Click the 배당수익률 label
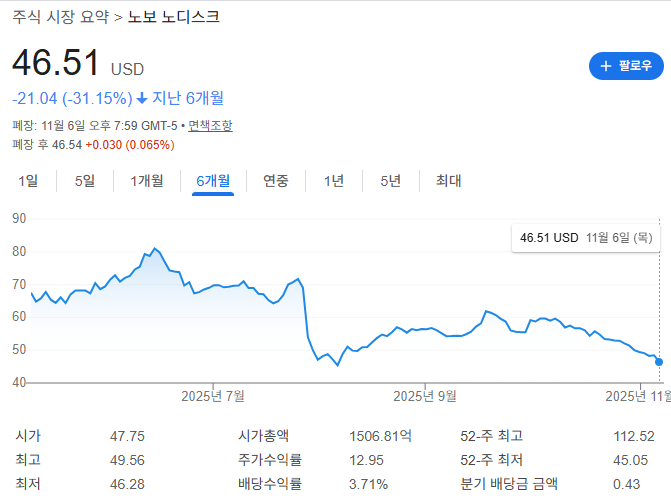671x503 pixels. tap(269, 484)
